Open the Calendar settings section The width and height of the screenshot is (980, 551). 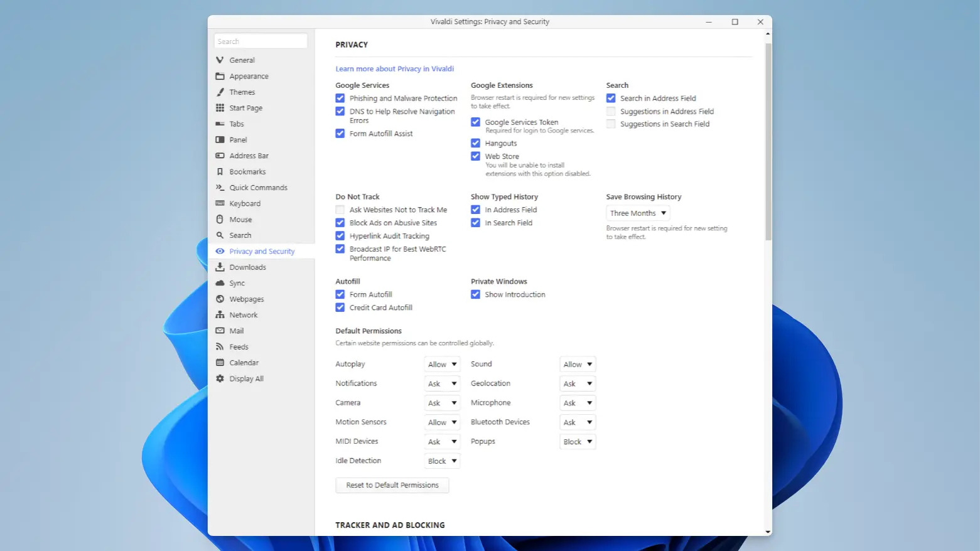pyautogui.click(x=244, y=362)
